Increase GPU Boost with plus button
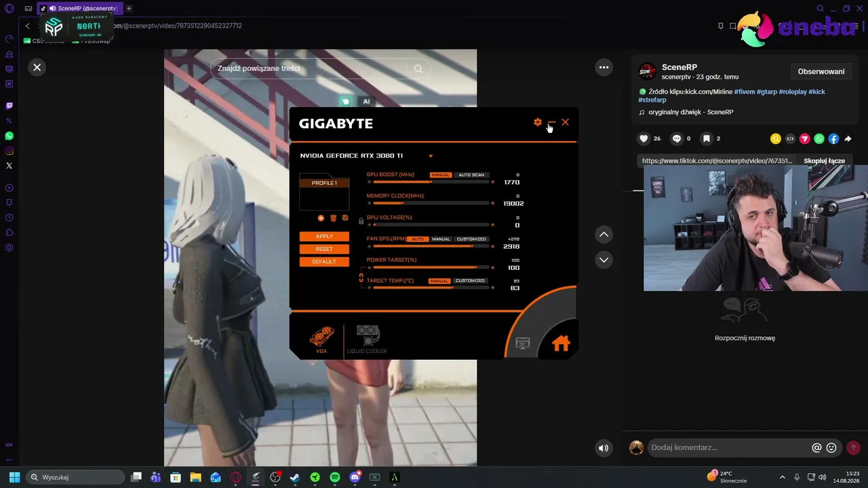The width and height of the screenshot is (868, 488). (x=492, y=182)
